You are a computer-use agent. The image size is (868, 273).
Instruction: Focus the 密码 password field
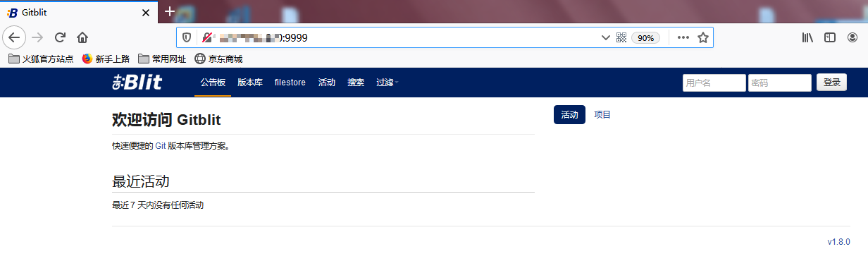(x=780, y=83)
